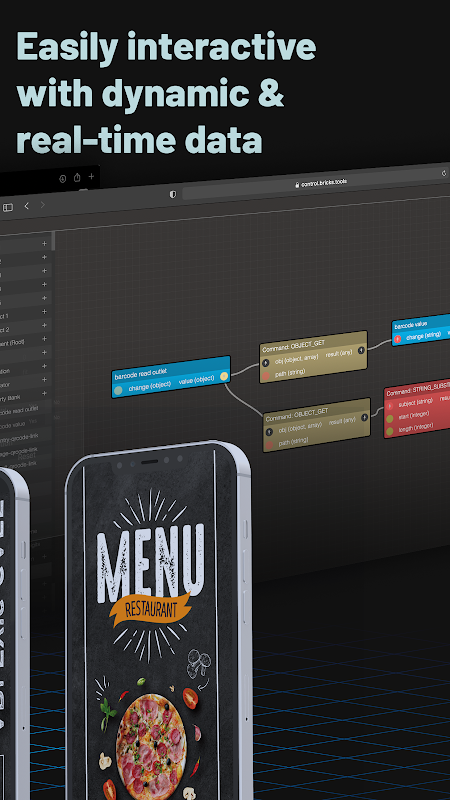450x800 pixels.
Task: Click the browser forward arrow
Action: pyautogui.click(x=43, y=205)
